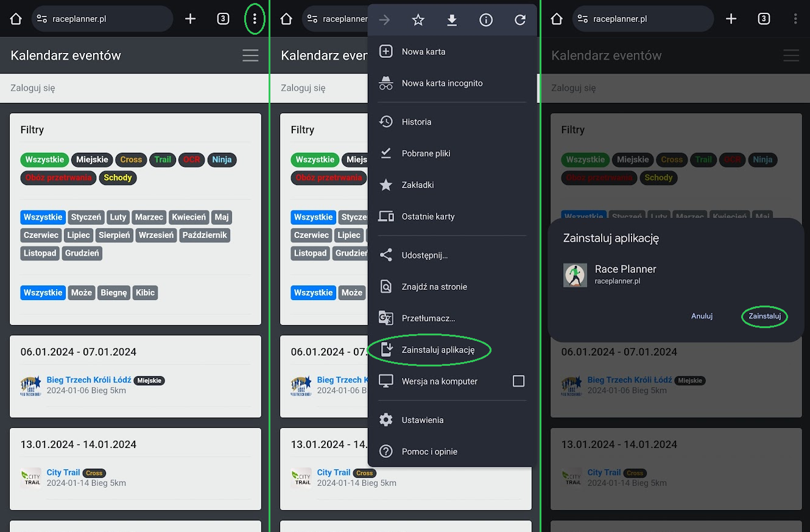Open the green-circled three-dot browser menu
The height and width of the screenshot is (532, 810).
click(x=255, y=19)
